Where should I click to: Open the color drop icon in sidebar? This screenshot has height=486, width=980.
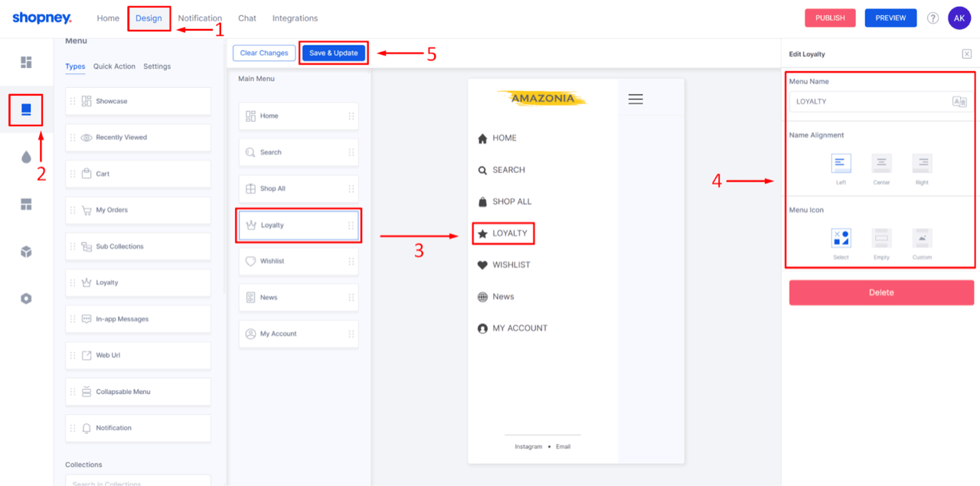click(26, 157)
